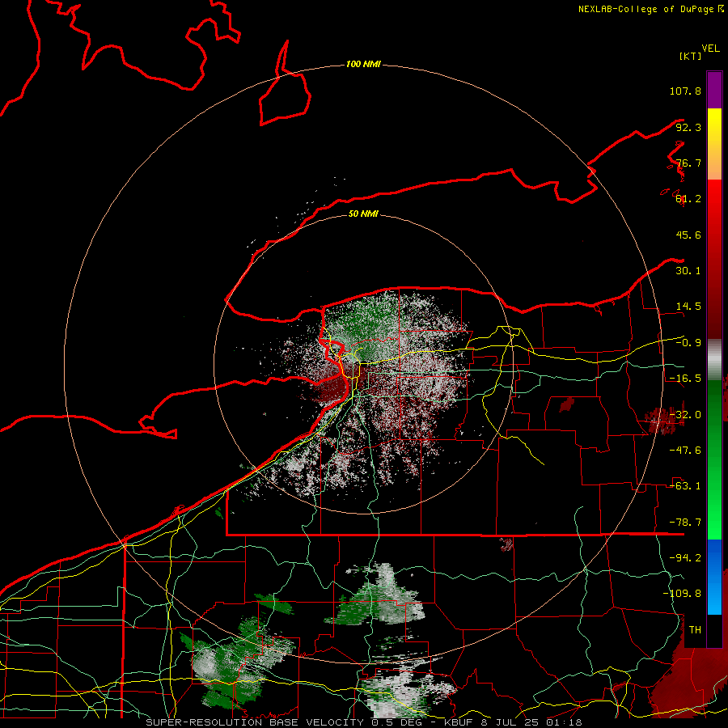Viewport: 728px width, 728px height.
Task: Pick the yellow-orange segment of the velocity scale
Action: tap(714, 144)
